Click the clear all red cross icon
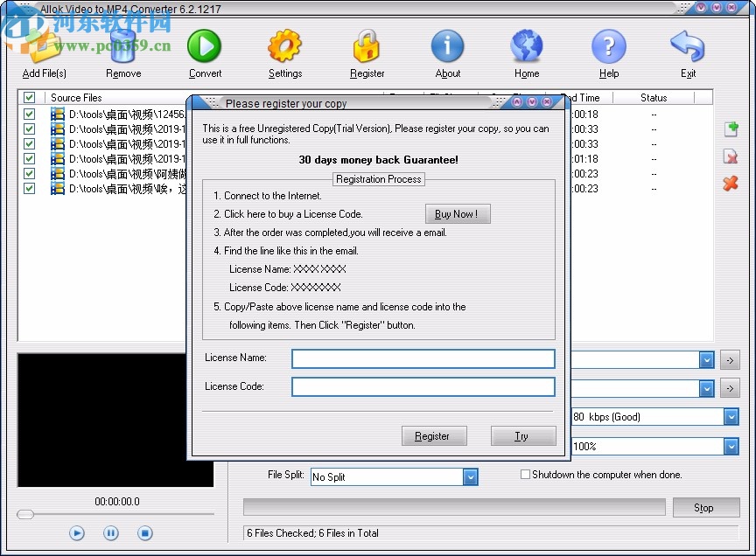This screenshot has height=556, width=756. pyautogui.click(x=731, y=184)
